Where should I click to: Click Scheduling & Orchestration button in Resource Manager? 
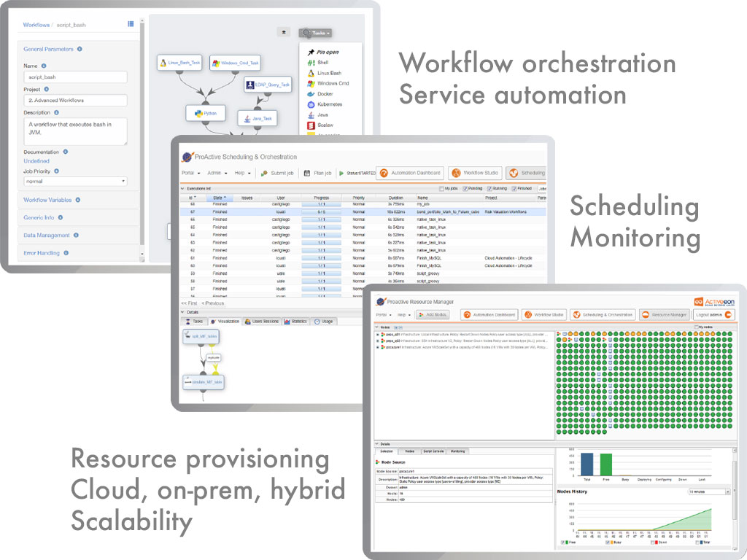pyautogui.click(x=603, y=315)
